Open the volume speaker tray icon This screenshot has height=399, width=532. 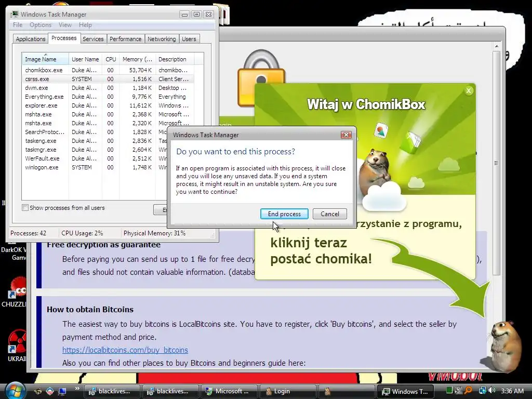click(492, 391)
